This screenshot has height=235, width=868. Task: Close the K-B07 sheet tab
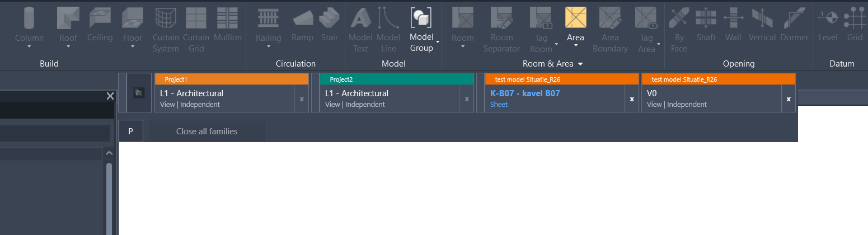point(632,99)
